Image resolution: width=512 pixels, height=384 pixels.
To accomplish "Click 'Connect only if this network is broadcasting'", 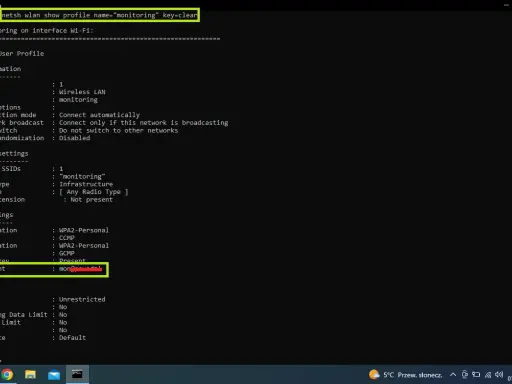I will [143, 123].
